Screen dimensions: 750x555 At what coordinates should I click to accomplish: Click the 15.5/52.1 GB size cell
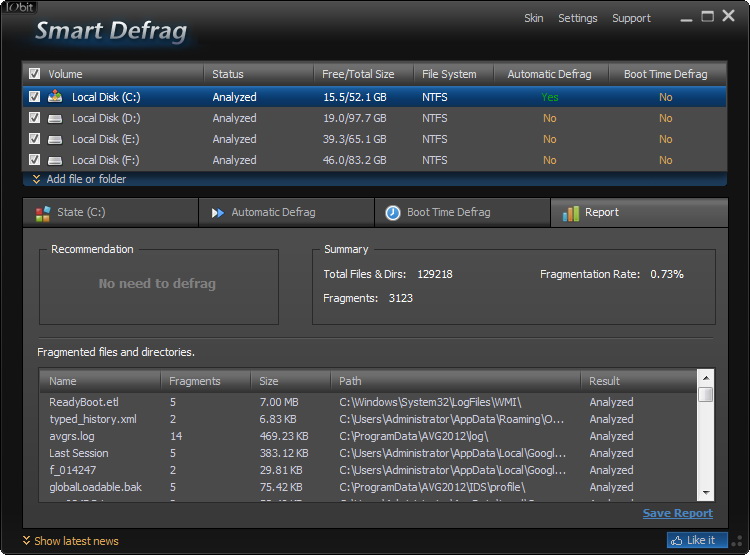[x=355, y=97]
